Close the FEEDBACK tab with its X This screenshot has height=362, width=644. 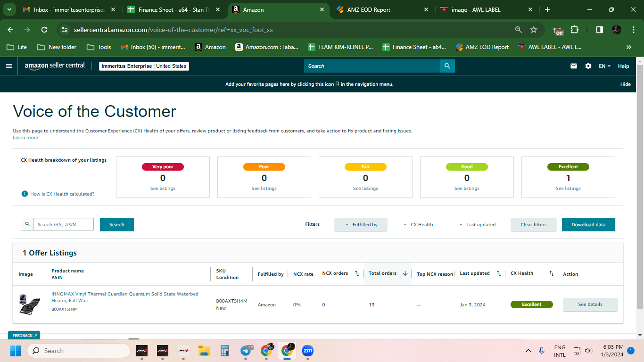coord(36,335)
